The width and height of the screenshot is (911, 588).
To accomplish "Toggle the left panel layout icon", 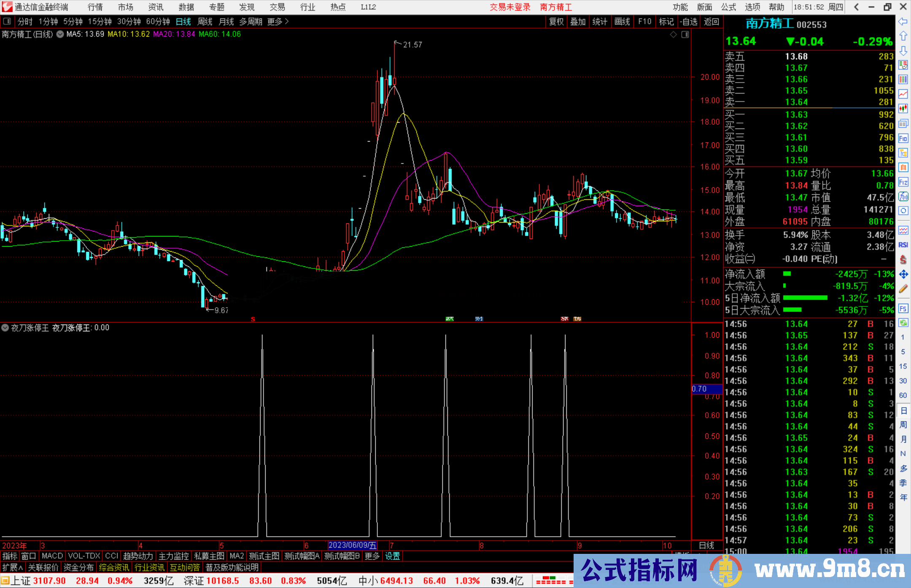I will click(x=7, y=21).
